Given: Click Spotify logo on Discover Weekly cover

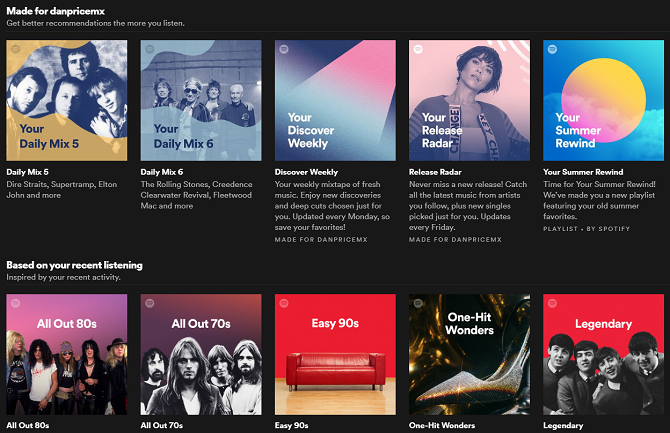Looking at the screenshot, I should tap(284, 49).
